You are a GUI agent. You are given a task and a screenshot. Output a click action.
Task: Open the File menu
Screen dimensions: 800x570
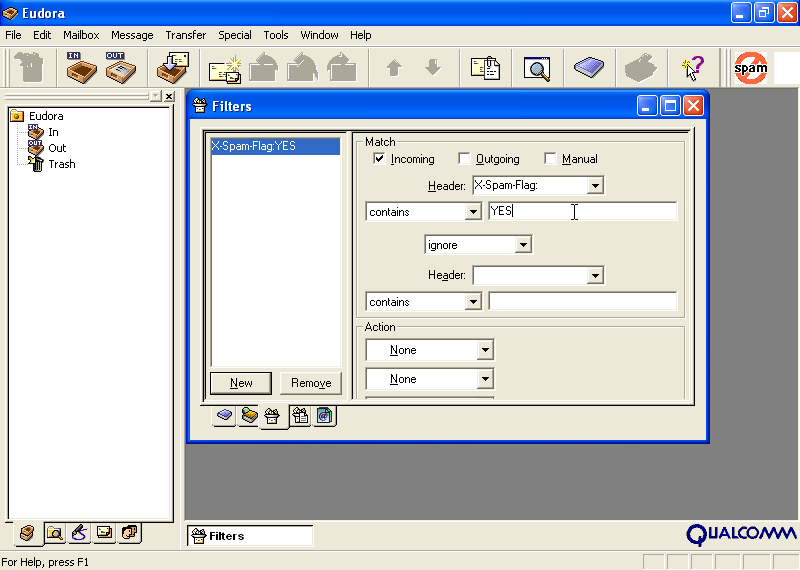coord(13,35)
